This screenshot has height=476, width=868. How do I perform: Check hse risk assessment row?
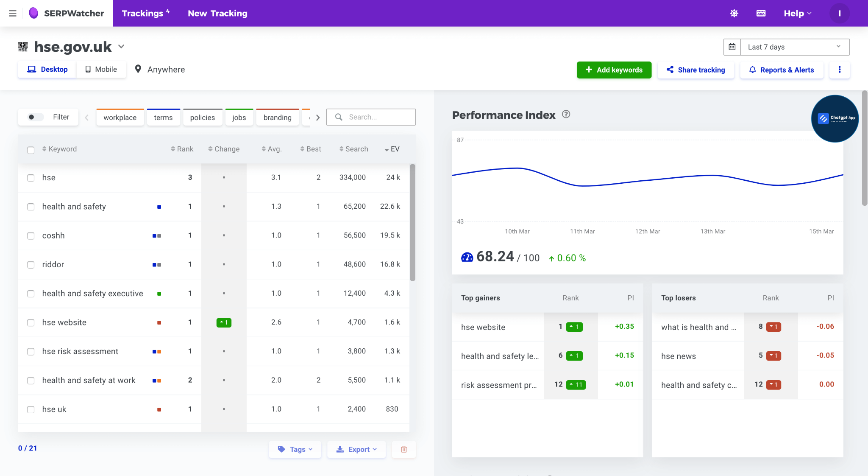[x=31, y=352]
